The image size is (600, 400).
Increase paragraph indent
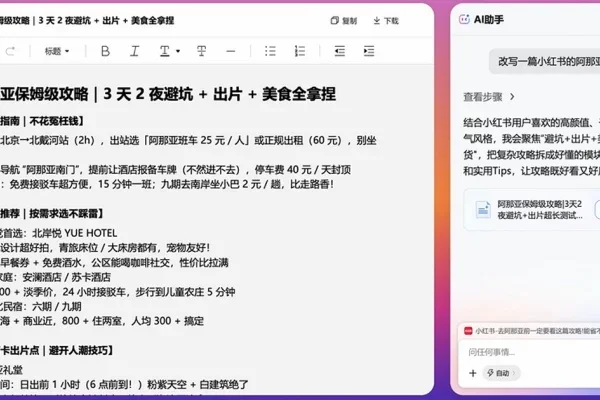pos(369,51)
